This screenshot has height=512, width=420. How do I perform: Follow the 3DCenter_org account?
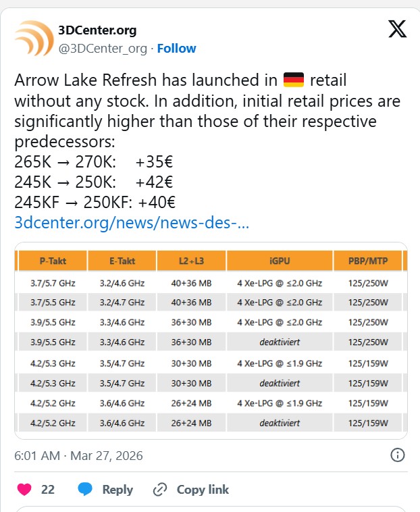[176, 48]
